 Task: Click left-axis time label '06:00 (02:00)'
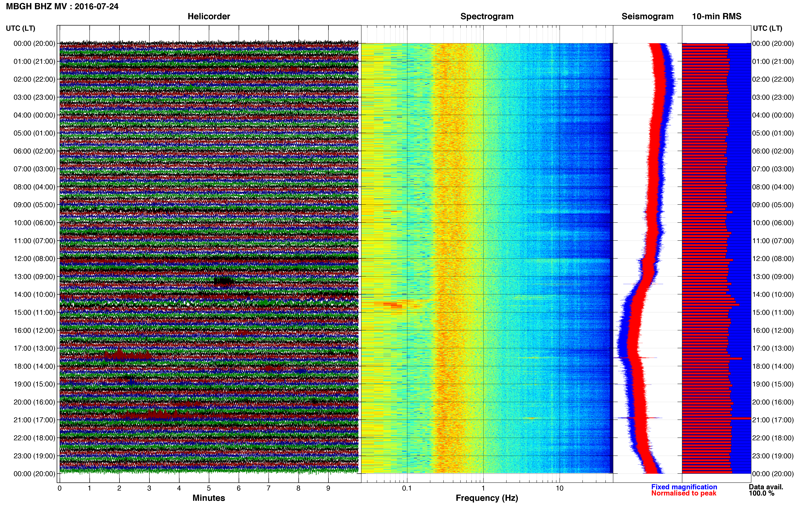[34, 151]
